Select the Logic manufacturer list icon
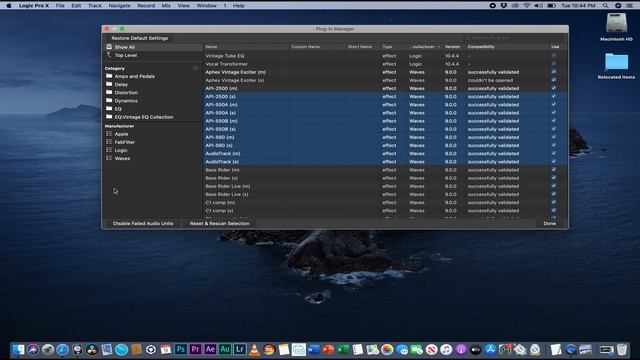The image size is (640, 360). (109, 150)
